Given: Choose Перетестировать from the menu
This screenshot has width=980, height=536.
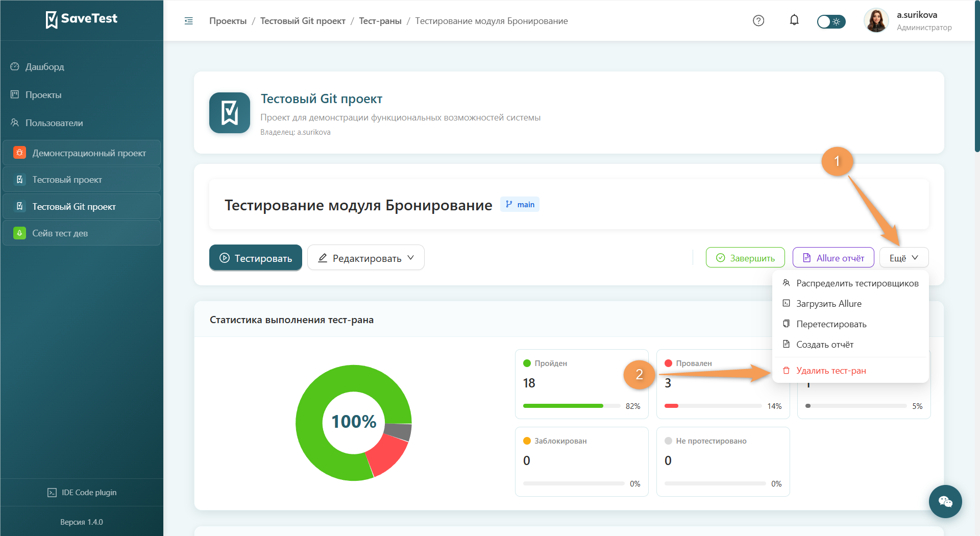Looking at the screenshot, I should tap(850, 324).
